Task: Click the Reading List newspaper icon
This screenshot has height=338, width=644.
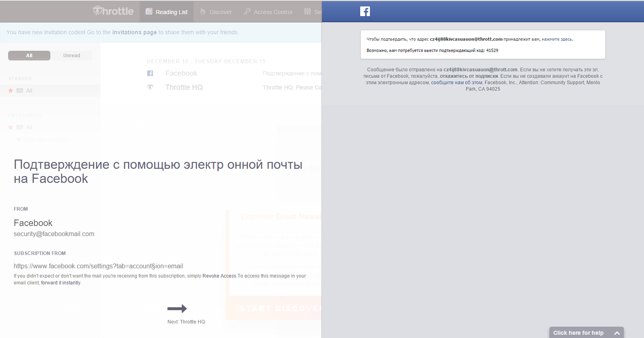Action: pos(149,12)
